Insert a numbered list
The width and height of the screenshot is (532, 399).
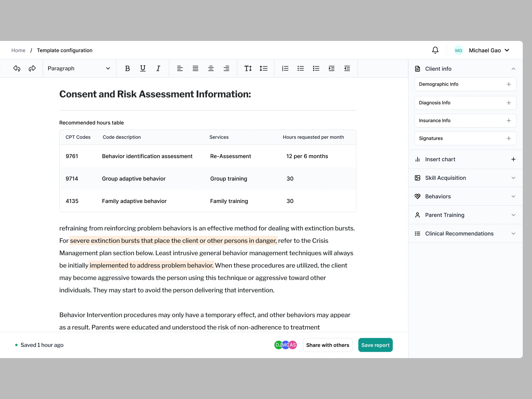tap(285, 68)
